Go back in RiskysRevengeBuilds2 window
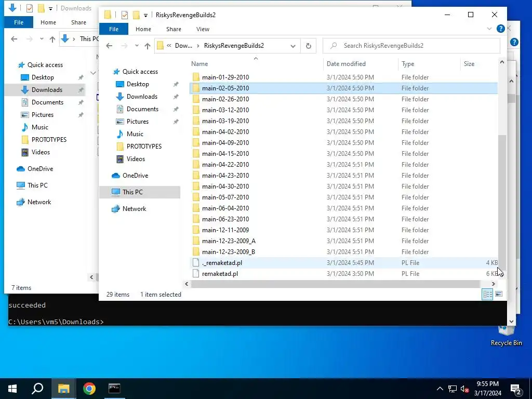Image resolution: width=532 pixels, height=399 pixels. [x=109, y=46]
